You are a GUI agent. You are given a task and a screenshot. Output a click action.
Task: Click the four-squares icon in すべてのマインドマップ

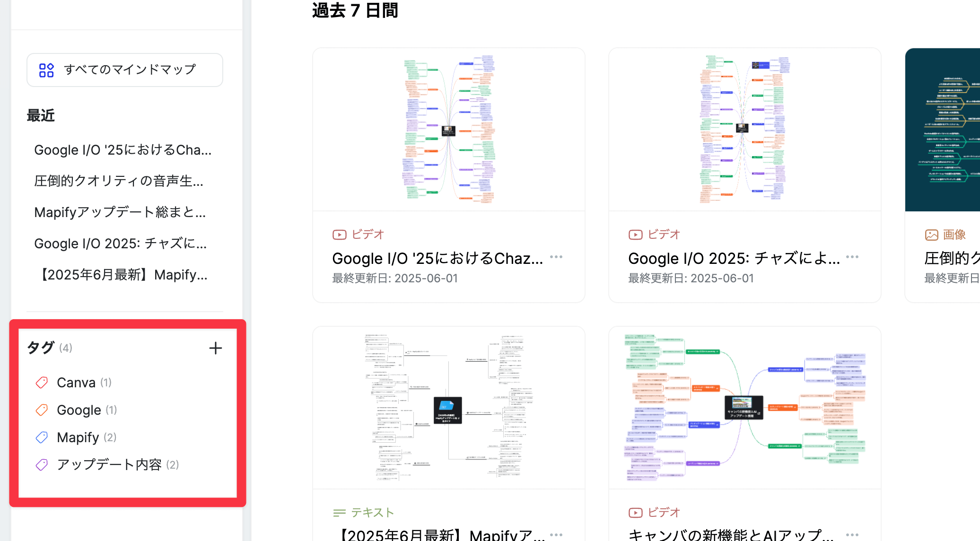tap(46, 70)
